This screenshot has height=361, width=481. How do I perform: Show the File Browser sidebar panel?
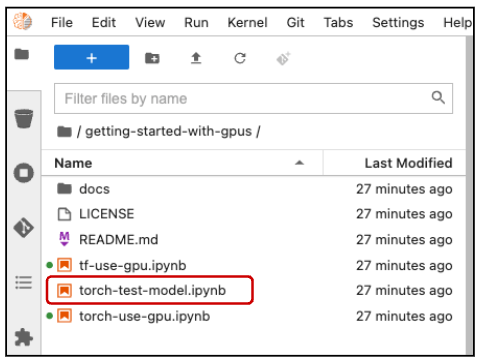(x=22, y=54)
